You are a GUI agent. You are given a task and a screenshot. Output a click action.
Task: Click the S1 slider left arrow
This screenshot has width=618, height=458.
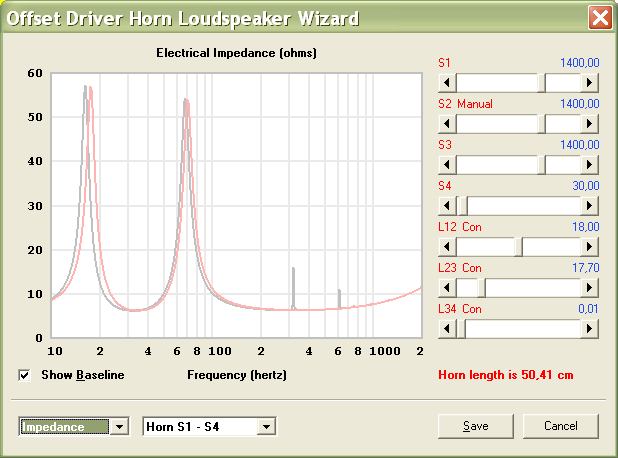pyautogui.click(x=447, y=83)
